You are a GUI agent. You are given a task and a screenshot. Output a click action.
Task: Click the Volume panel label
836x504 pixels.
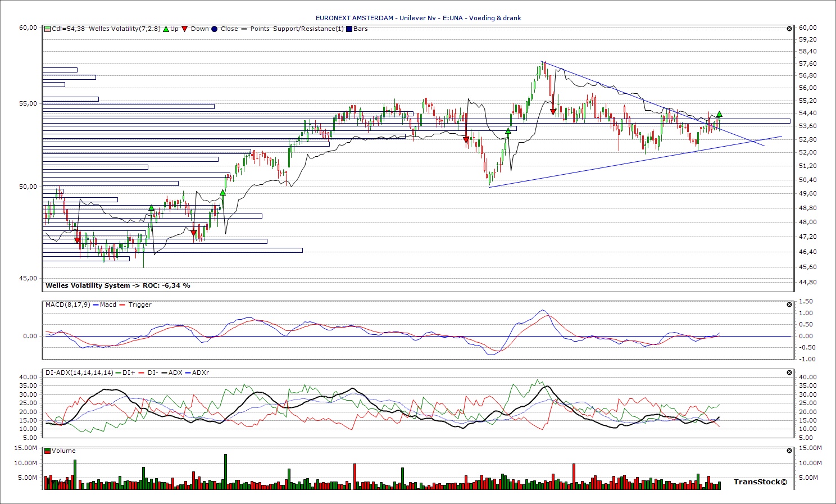63,451
